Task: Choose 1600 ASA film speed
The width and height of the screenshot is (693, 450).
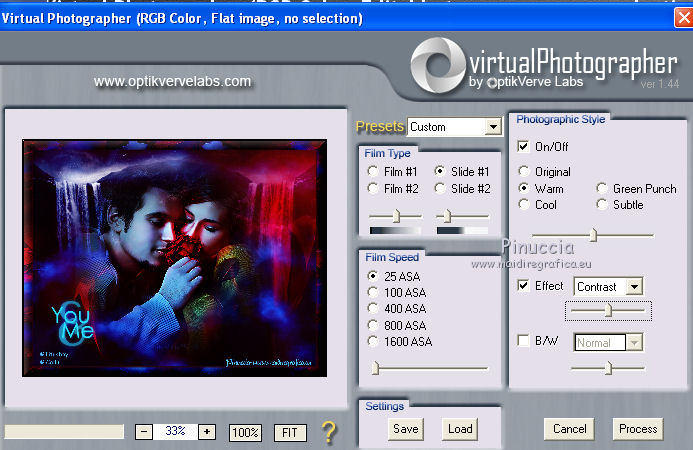Action: (x=373, y=341)
